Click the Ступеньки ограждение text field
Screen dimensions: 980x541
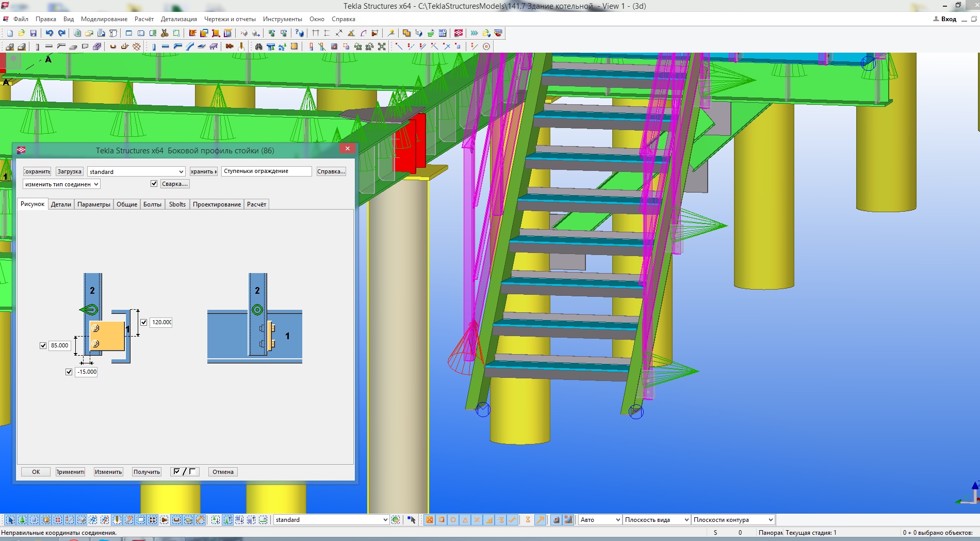point(266,171)
